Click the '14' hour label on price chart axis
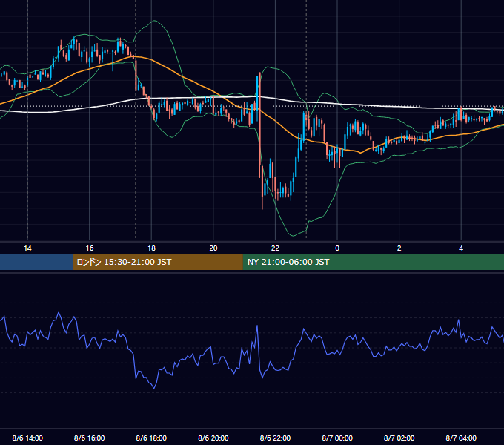The width and height of the screenshot is (504, 445). (x=27, y=248)
